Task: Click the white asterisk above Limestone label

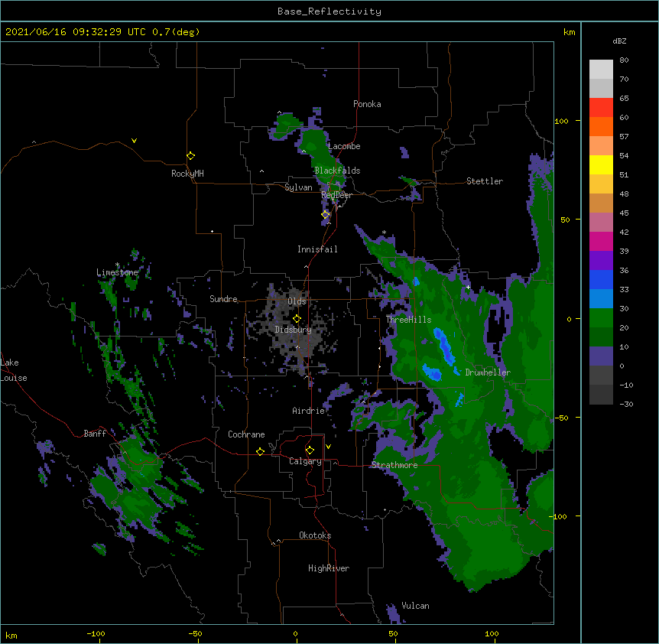Action: (x=117, y=265)
